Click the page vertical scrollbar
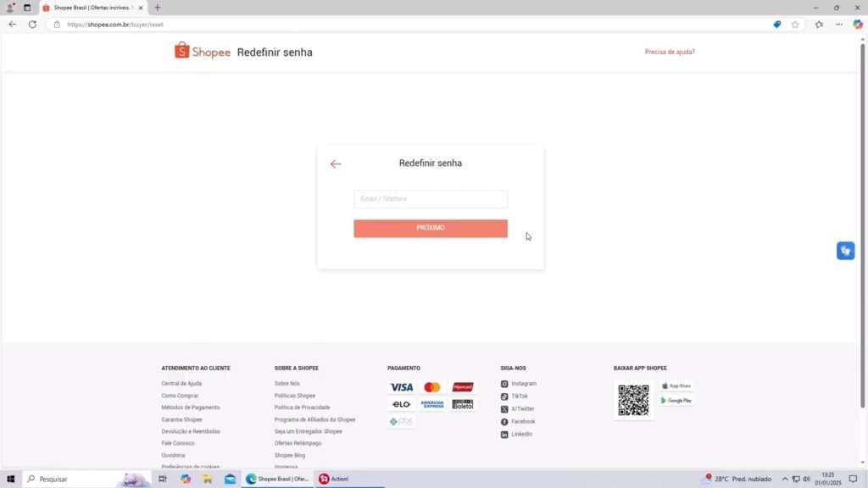 point(862,225)
